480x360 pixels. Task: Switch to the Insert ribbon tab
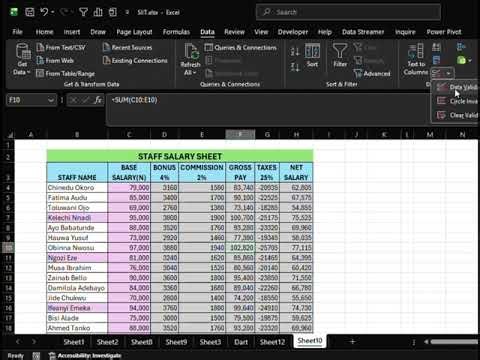[x=72, y=32]
